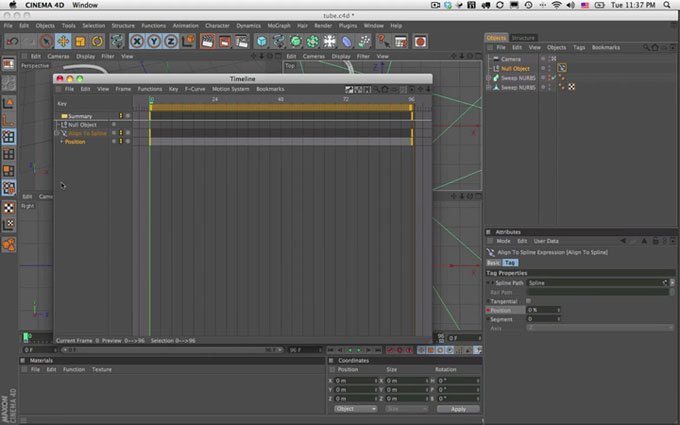Toggle Summary track key dot in Timeline
This screenshot has width=680, height=425.
[128, 116]
